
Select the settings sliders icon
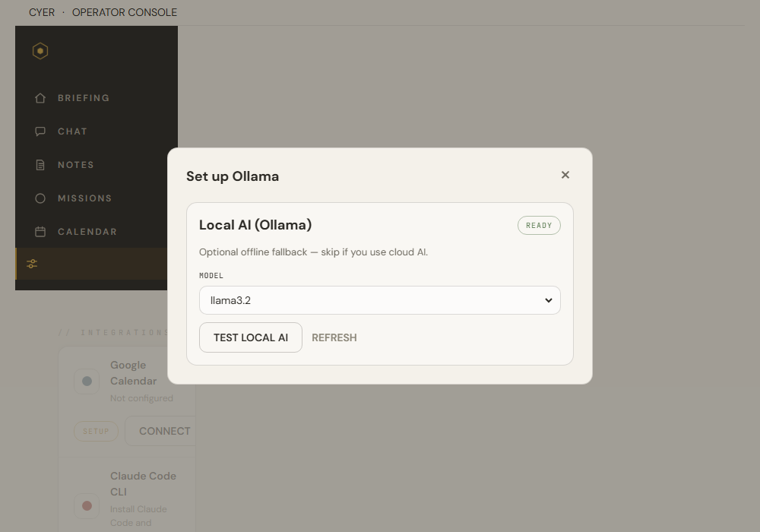32,264
